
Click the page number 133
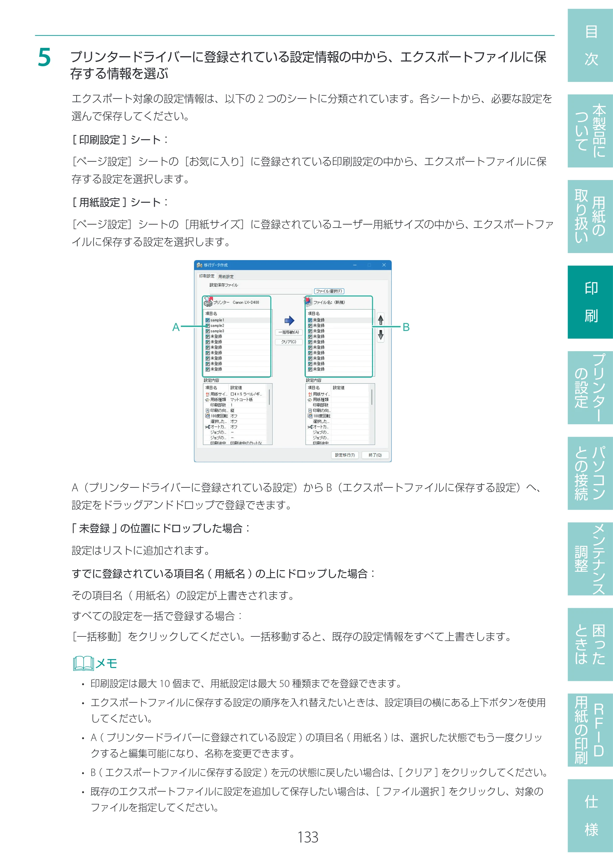click(x=308, y=837)
